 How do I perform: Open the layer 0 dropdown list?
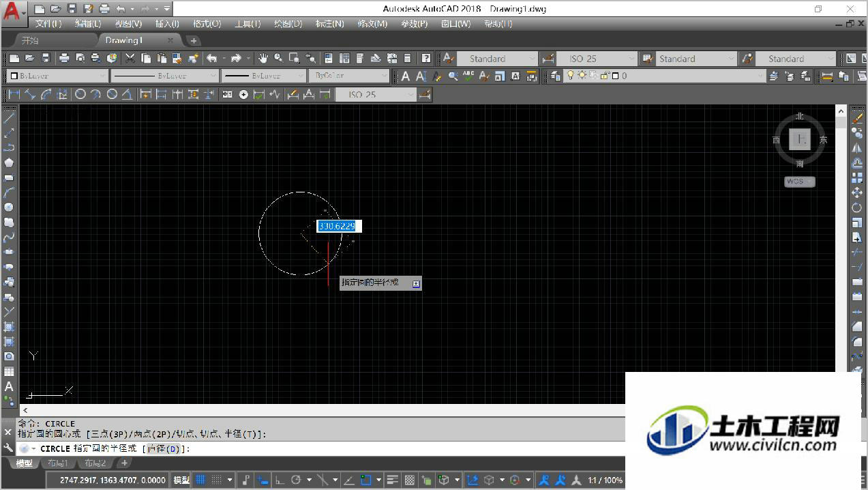[665, 76]
